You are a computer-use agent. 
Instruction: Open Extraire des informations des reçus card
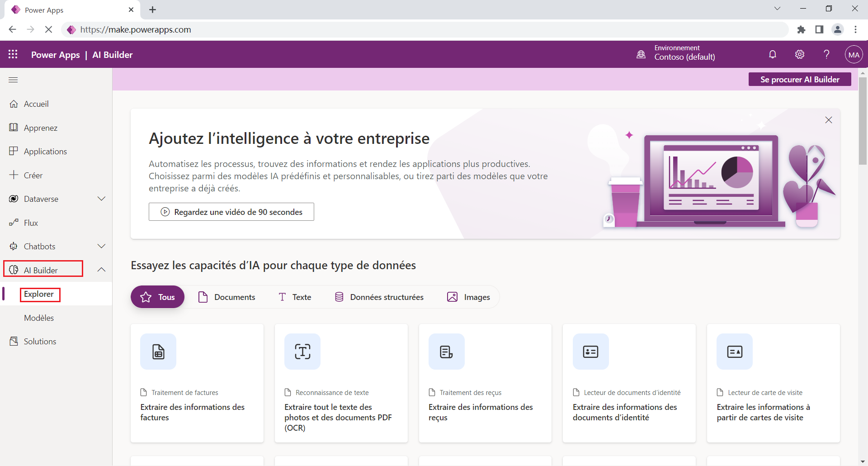tap(485, 383)
